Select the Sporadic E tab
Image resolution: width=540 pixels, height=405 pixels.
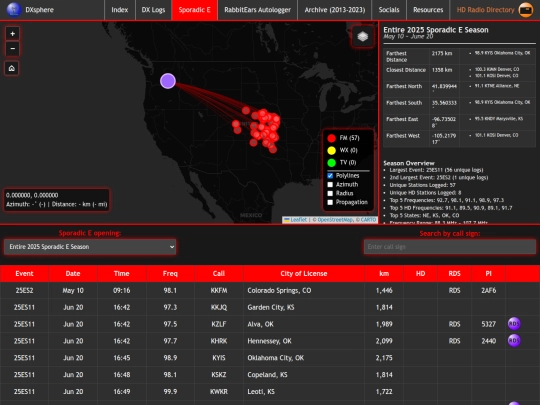click(195, 10)
